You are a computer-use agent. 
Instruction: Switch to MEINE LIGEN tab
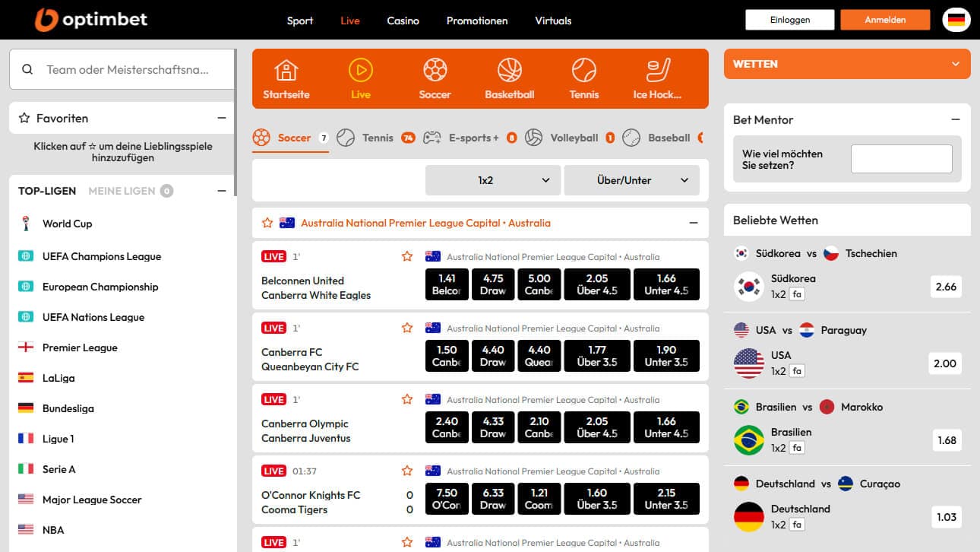[130, 191]
